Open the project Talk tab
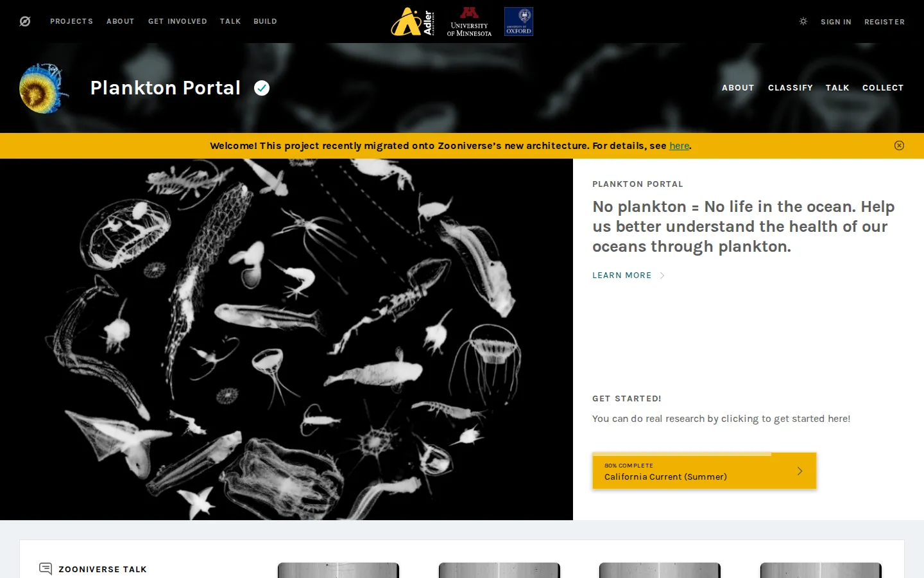 [x=837, y=87]
